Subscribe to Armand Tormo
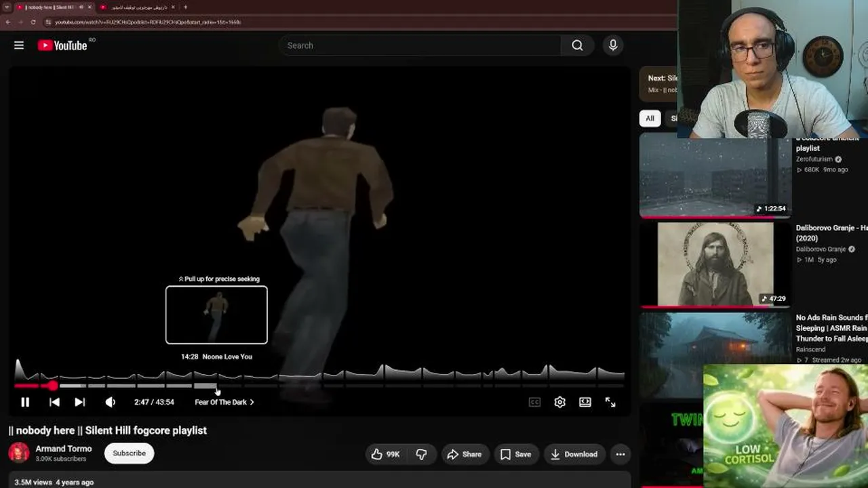This screenshot has height=488, width=868. click(x=129, y=453)
